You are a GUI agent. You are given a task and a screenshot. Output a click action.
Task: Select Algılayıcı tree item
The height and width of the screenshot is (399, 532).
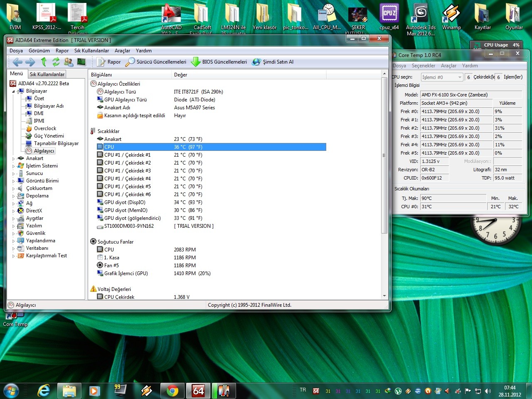[44, 151]
